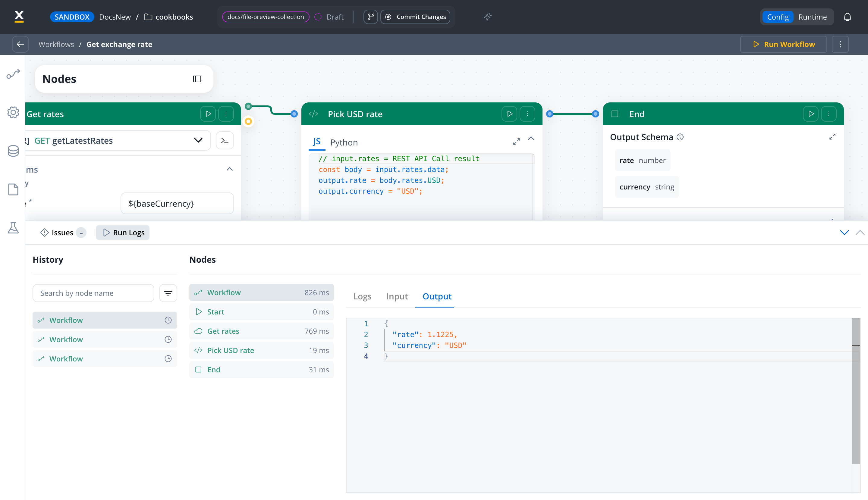
Task: Switch to Config mode
Action: (x=778, y=17)
